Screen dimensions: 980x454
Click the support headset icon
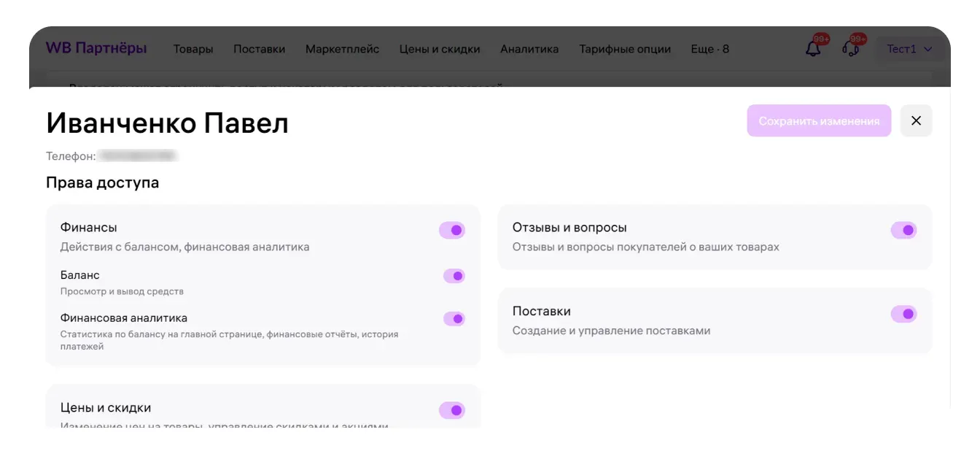click(850, 49)
